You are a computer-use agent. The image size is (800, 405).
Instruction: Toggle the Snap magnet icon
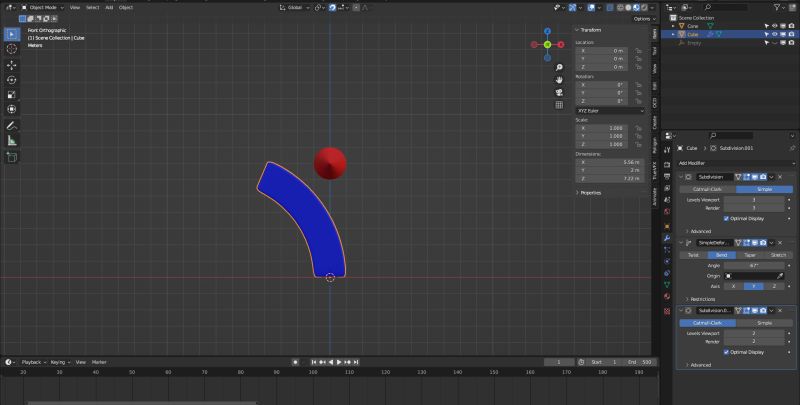[x=333, y=8]
